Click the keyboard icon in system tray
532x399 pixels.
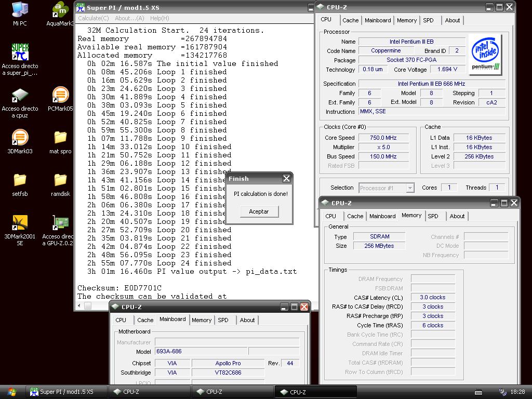pyautogui.click(x=478, y=392)
